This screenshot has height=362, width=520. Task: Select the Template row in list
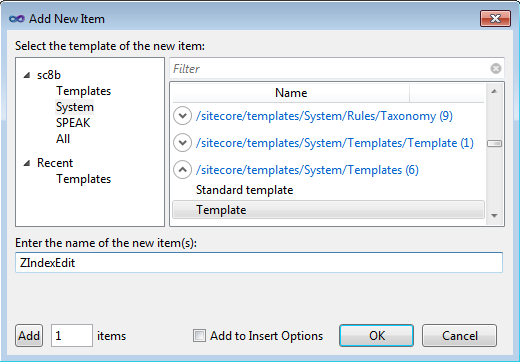coord(328,210)
